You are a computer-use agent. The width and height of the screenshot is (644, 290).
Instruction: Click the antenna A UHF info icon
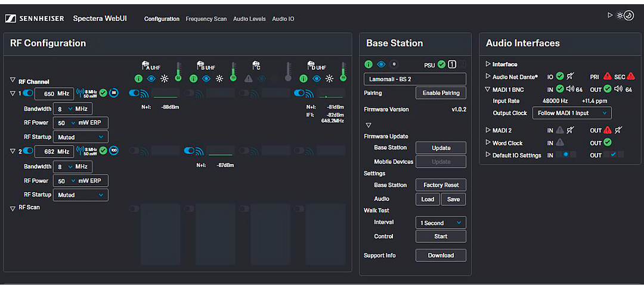[139, 78]
